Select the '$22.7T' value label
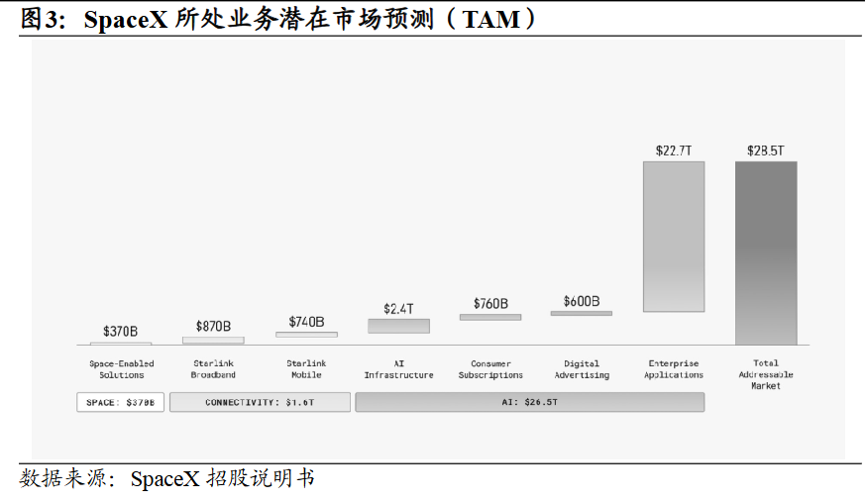Image resolution: width=868 pixels, height=502 pixels. [x=674, y=151]
